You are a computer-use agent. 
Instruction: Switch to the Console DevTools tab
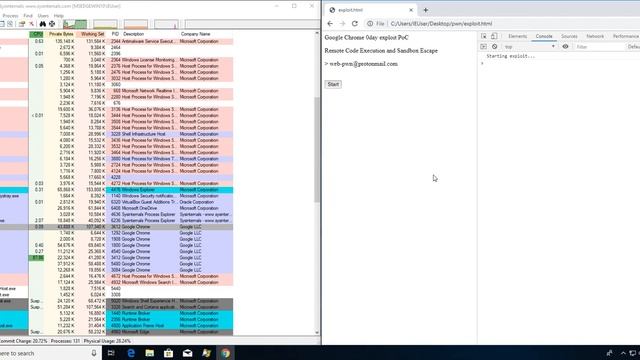[544, 36]
